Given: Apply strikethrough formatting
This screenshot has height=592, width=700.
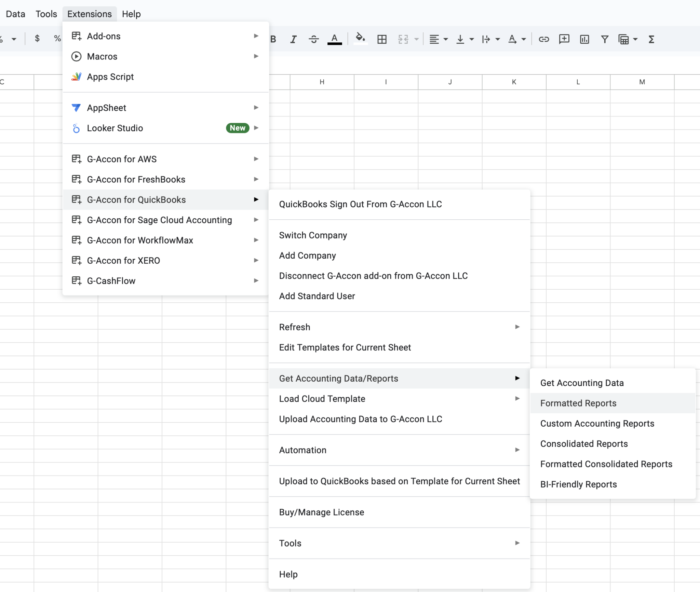Looking at the screenshot, I should click(x=314, y=39).
